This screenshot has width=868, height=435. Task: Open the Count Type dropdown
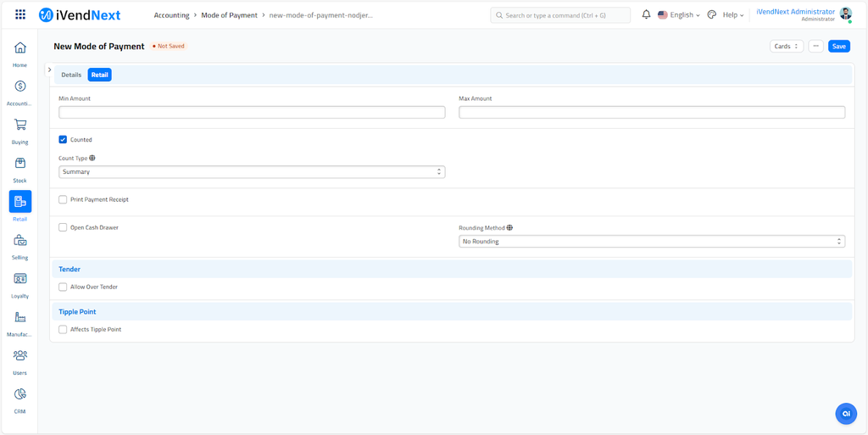coord(252,172)
